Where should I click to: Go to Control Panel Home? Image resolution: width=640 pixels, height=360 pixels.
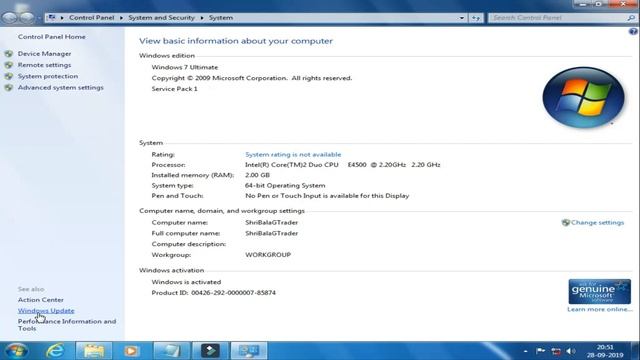coord(51,37)
